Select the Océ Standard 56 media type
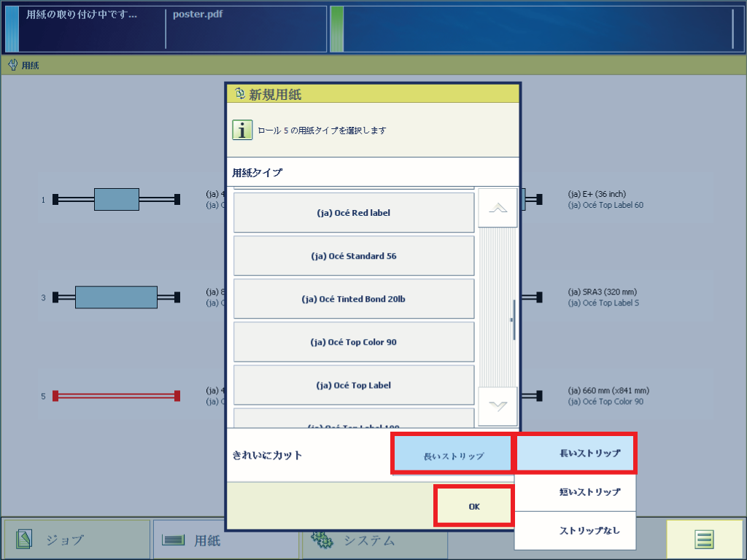The height and width of the screenshot is (560, 747). (x=354, y=256)
